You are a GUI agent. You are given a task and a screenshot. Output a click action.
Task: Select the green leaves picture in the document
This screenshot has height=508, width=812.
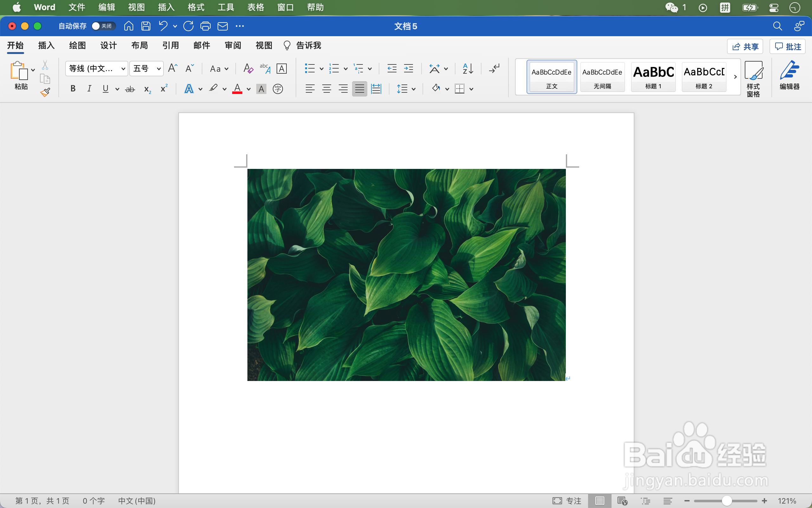coord(406,275)
